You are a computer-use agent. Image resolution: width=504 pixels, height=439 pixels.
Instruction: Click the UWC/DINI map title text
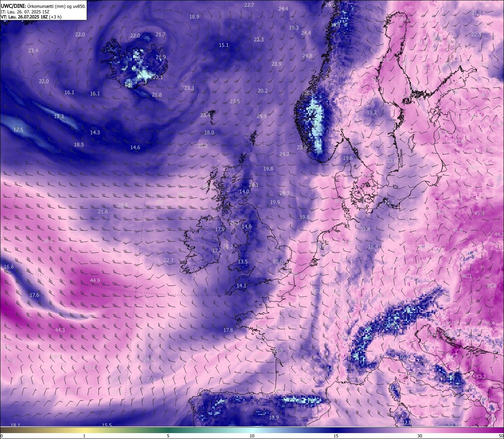pos(43,6)
